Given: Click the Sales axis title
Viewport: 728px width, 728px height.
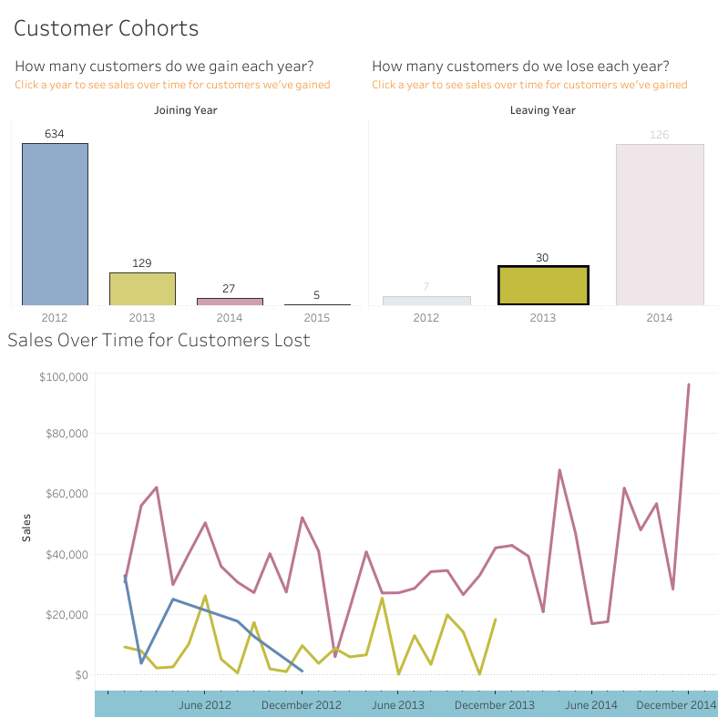Looking at the screenshot, I should 26,528.
